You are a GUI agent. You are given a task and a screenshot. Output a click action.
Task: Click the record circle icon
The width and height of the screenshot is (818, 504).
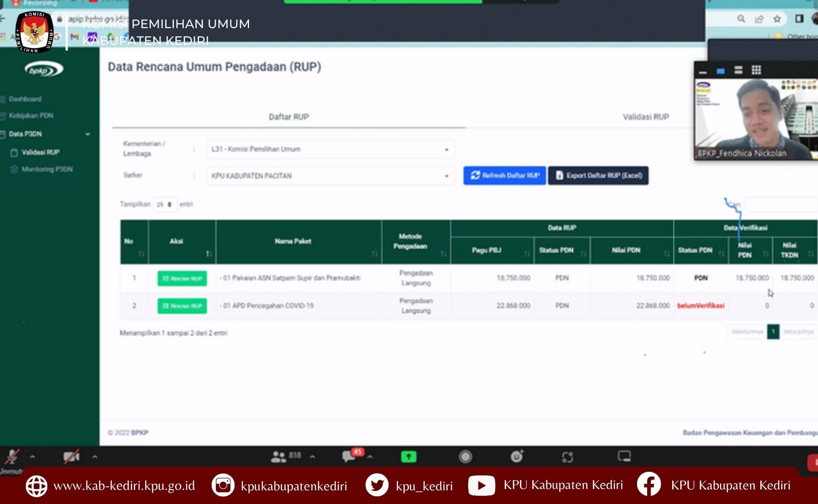[465, 457]
